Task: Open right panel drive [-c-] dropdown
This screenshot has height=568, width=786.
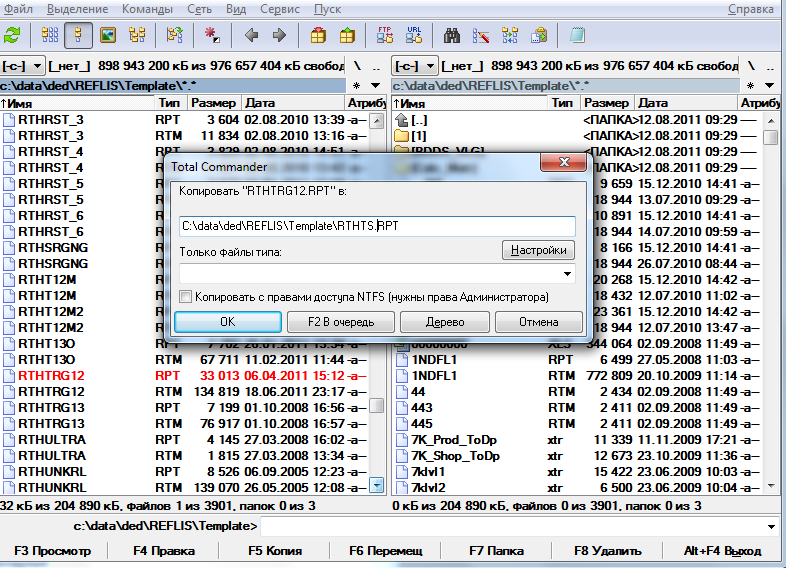Action: coord(416,66)
